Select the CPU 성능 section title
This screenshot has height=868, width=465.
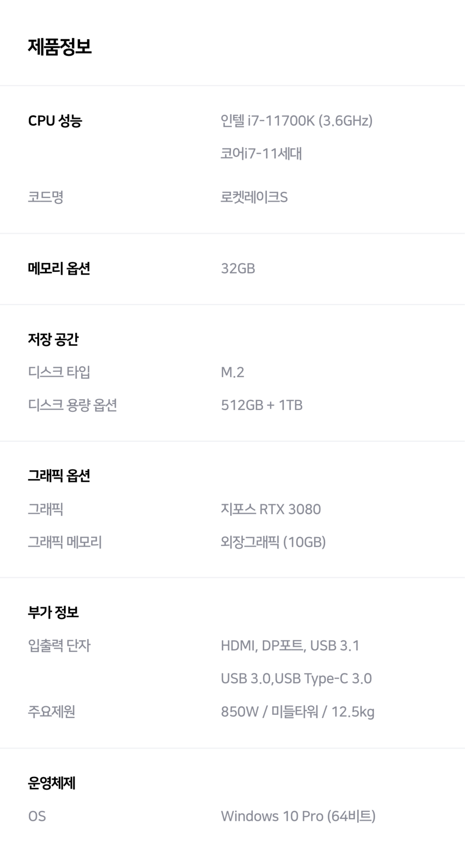pyautogui.click(x=55, y=121)
